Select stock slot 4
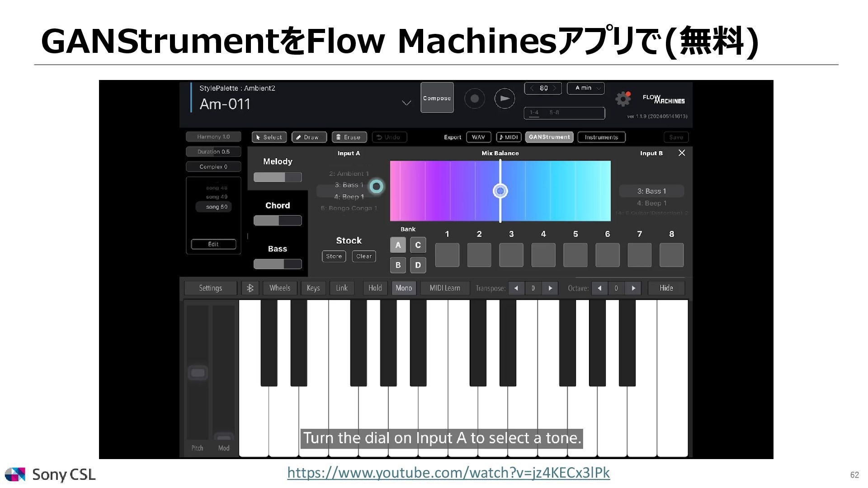This screenshot has width=868, height=488. 543,255
